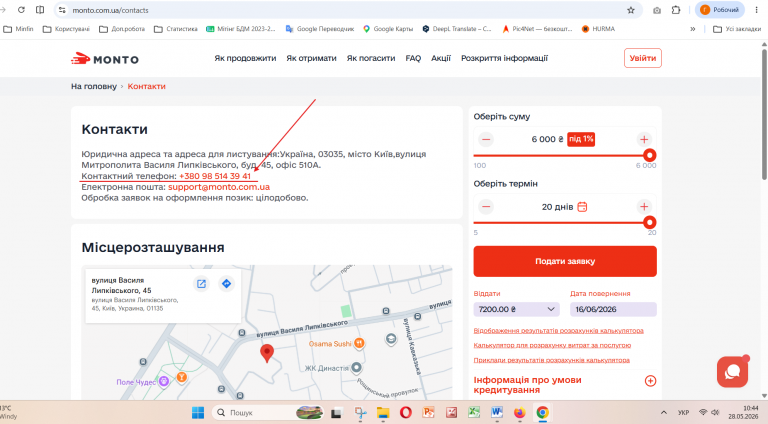Open Excel from the taskbar
This screenshot has width=768, height=424.
(x=474, y=413)
